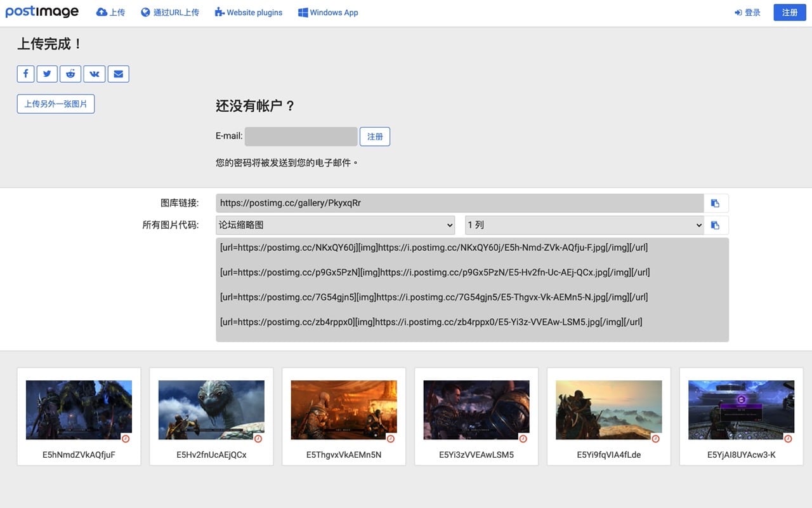The image size is (812, 508).
Task: Open the E5ThgvxVkAEMn5N thumbnail
Action: tap(343, 409)
